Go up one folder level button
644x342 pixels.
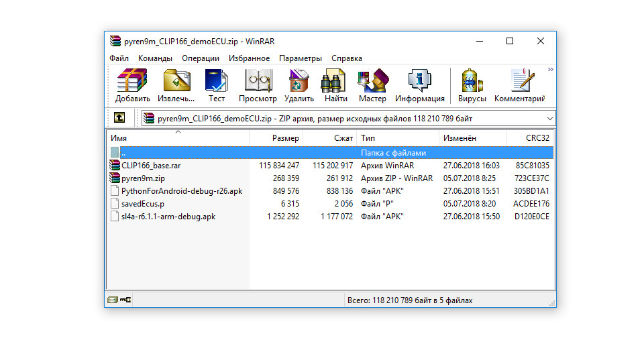coord(119,118)
